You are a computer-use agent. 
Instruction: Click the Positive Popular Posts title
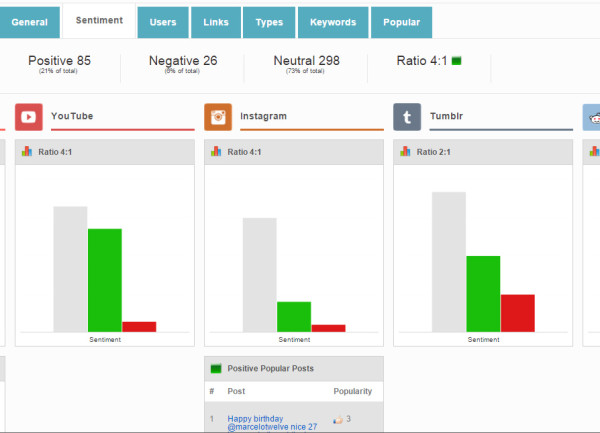pyautogui.click(x=271, y=368)
